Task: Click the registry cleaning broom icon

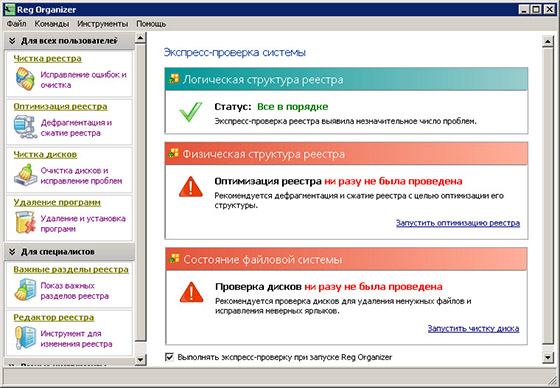Action: pyautogui.click(x=25, y=79)
